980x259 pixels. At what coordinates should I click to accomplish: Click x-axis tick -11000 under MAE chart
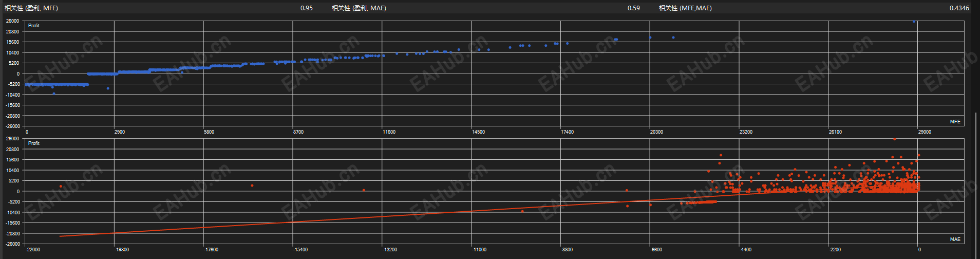click(x=479, y=250)
